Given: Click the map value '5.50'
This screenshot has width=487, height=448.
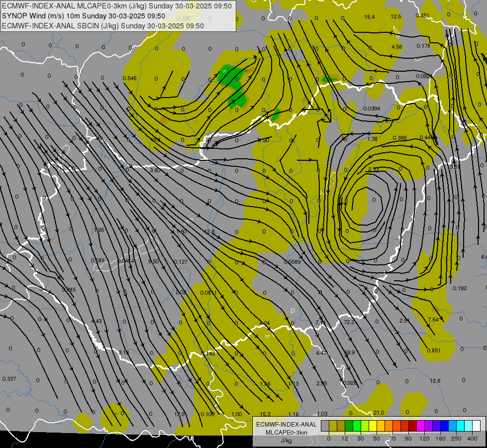Looking at the screenshot, I should (153, 261).
